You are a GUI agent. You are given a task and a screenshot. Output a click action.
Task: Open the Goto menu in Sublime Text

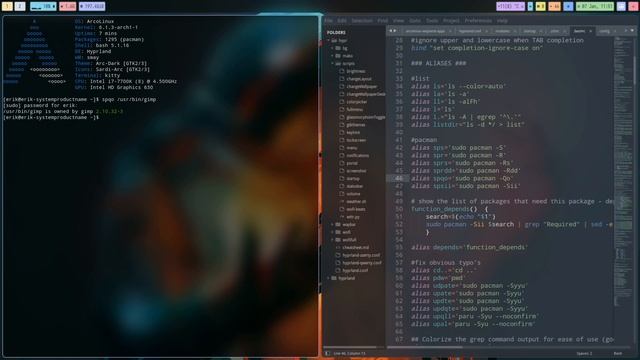(415, 20)
